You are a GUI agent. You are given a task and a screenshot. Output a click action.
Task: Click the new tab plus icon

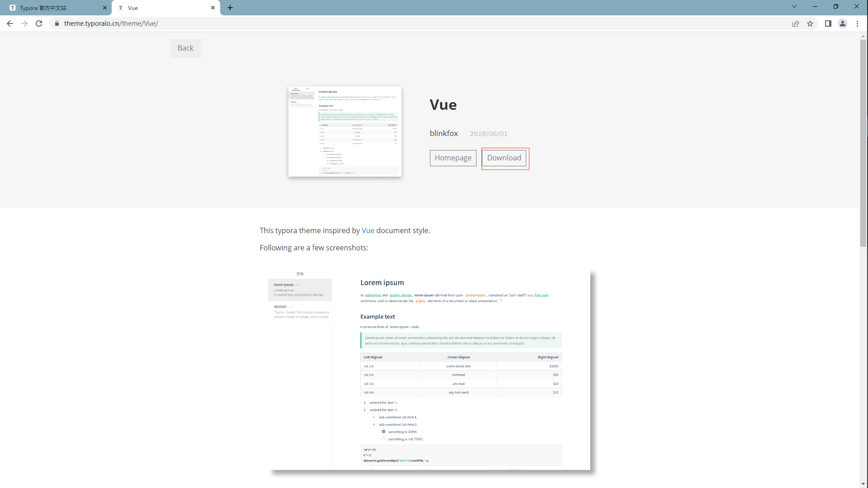point(230,8)
